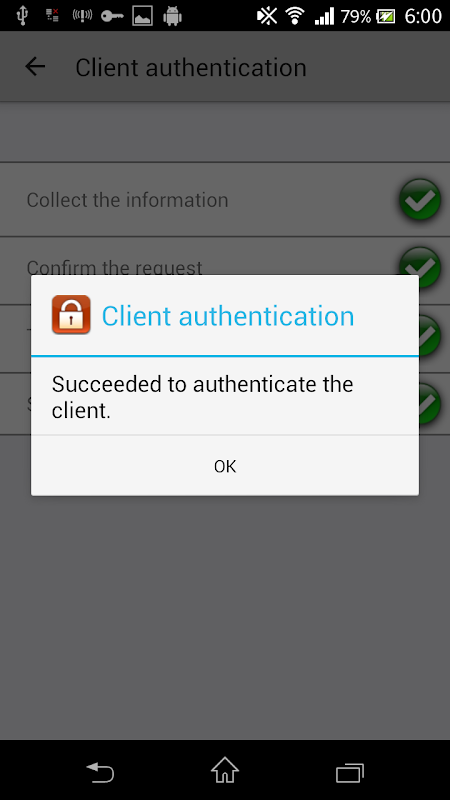Tap the Android robot debug status icon
Screen dimensions: 450x800
[x=172, y=16]
